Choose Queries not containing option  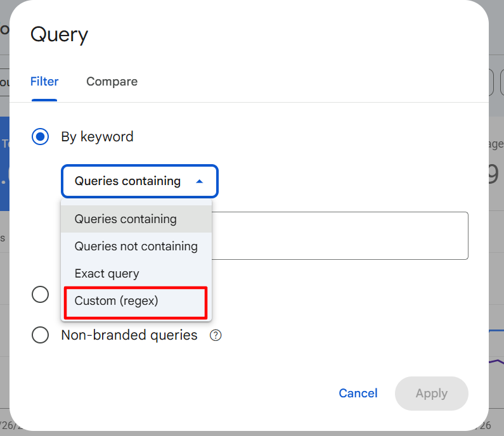click(x=136, y=247)
